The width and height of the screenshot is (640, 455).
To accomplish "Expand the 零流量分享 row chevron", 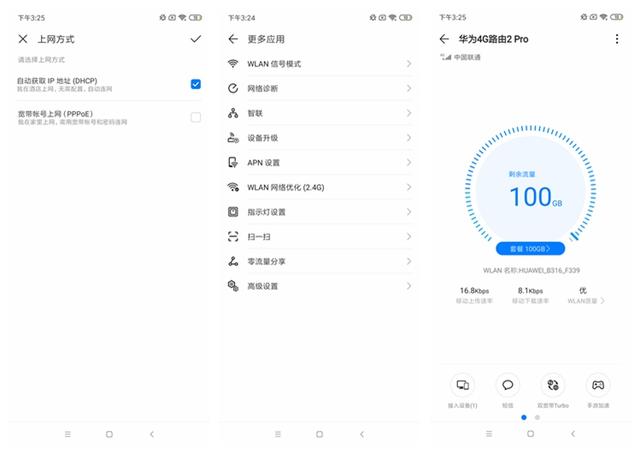I will pyautogui.click(x=409, y=261).
